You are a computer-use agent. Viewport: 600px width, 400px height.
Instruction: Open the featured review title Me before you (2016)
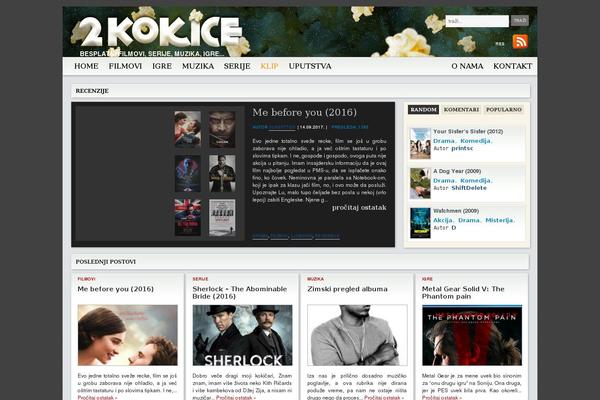click(x=305, y=112)
